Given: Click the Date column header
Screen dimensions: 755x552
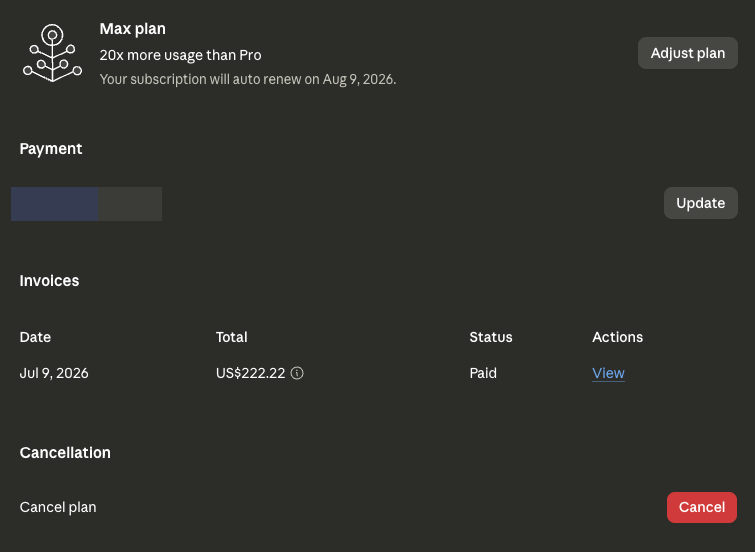Looking at the screenshot, I should (x=35, y=337).
